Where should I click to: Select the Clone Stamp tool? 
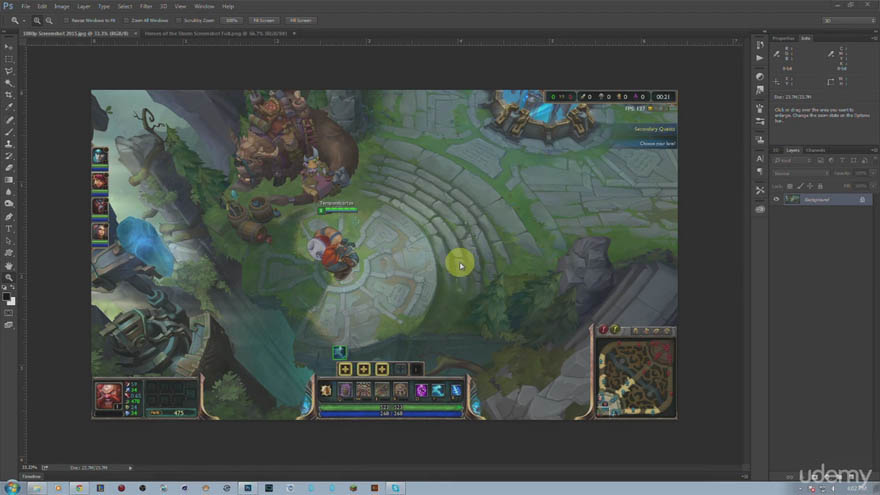tap(8, 144)
